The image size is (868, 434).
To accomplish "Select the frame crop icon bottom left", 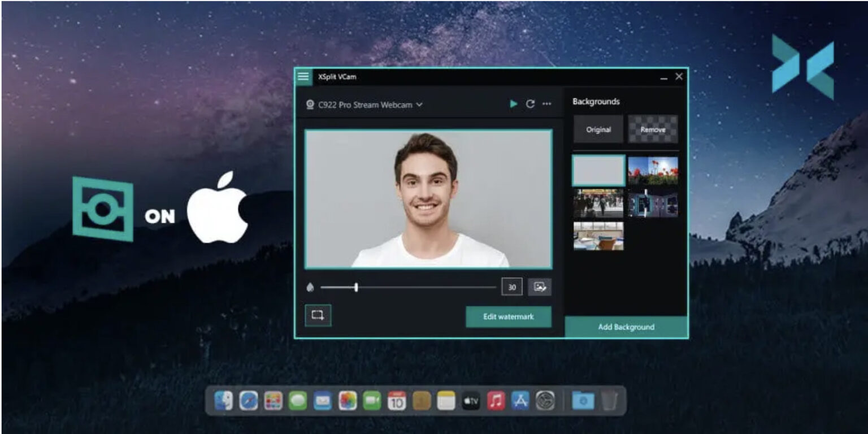I will (318, 316).
